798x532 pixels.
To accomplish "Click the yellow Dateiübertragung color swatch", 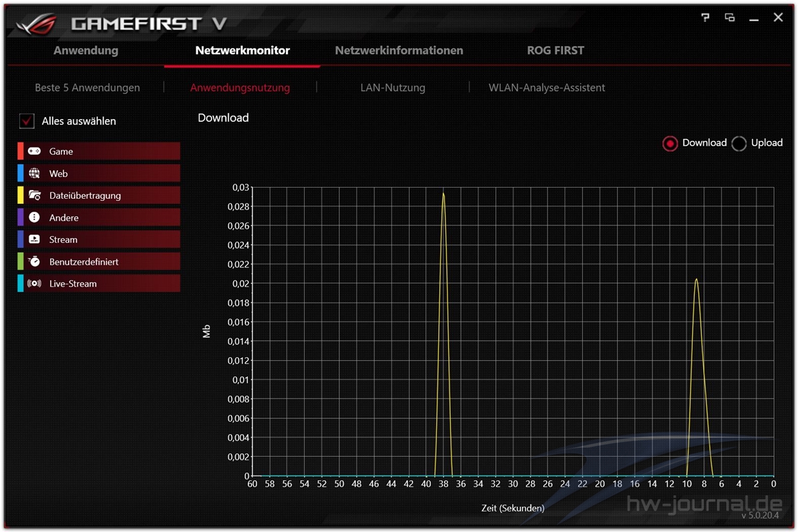I will point(21,195).
